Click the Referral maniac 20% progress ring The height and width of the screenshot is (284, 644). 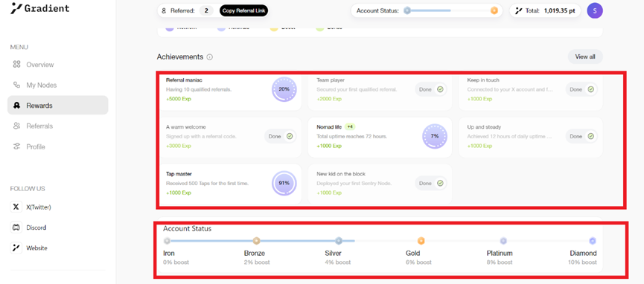pos(284,89)
